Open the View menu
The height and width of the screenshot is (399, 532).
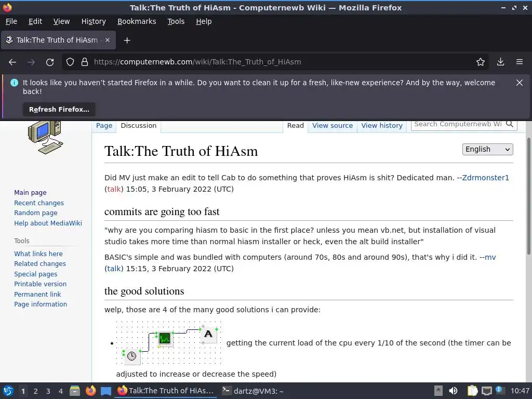pos(61,21)
